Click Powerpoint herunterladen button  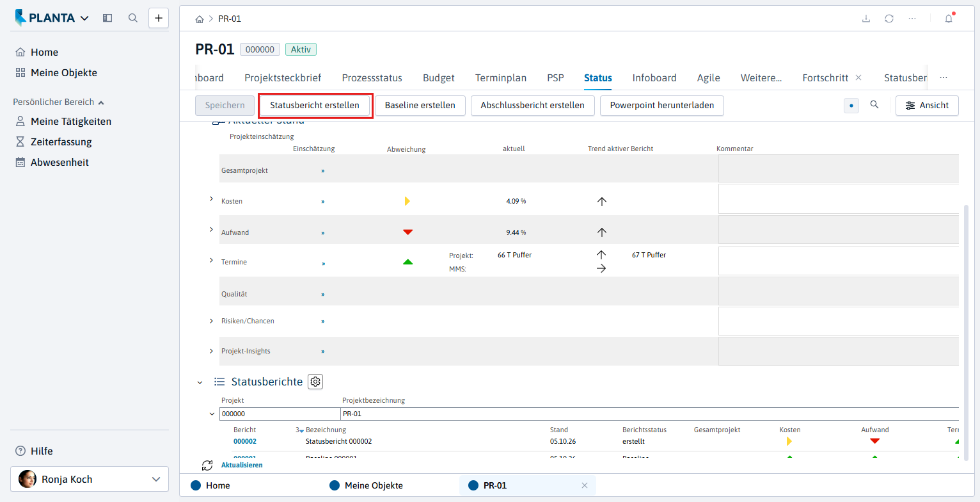(x=662, y=105)
